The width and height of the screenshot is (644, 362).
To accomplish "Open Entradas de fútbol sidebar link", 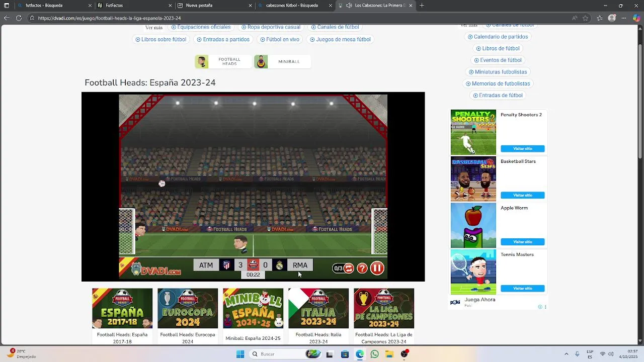I will tap(498, 95).
